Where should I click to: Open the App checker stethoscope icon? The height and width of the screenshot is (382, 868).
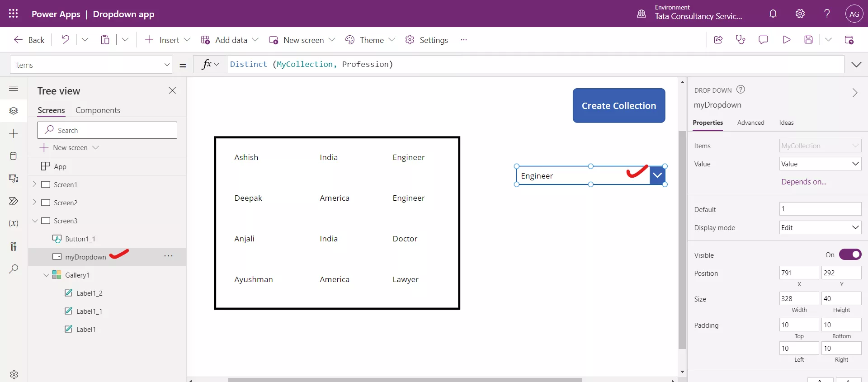coord(741,40)
